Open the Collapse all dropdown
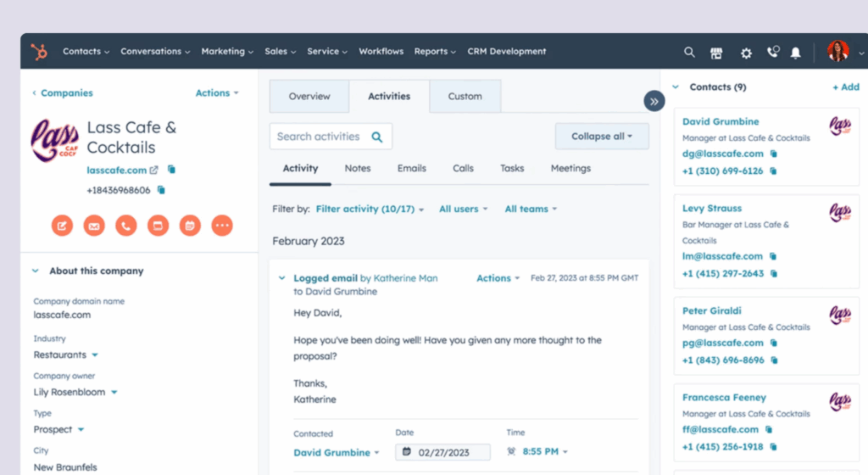868x475 pixels. point(602,137)
